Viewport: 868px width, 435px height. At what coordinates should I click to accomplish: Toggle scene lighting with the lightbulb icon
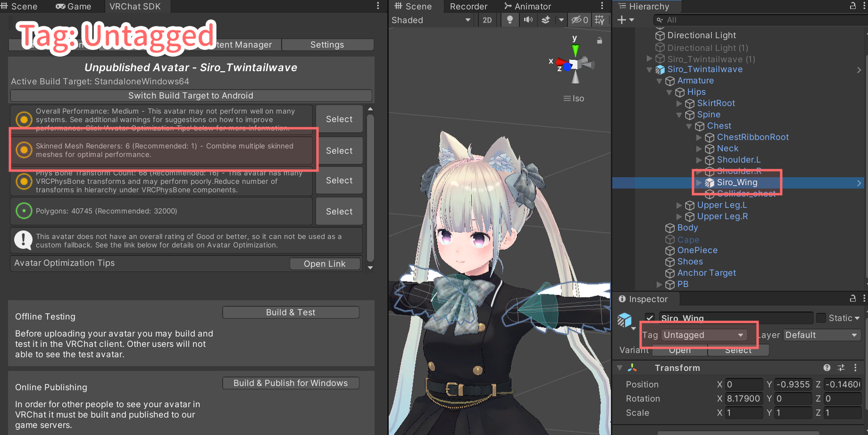tap(509, 20)
